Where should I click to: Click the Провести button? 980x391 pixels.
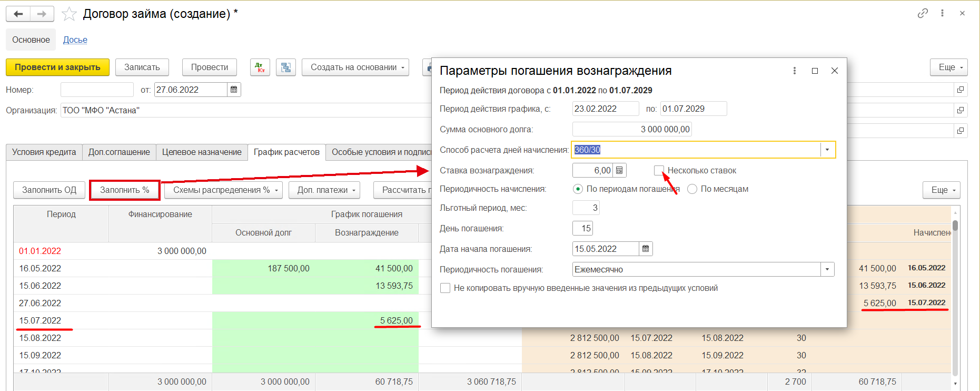pyautogui.click(x=210, y=67)
